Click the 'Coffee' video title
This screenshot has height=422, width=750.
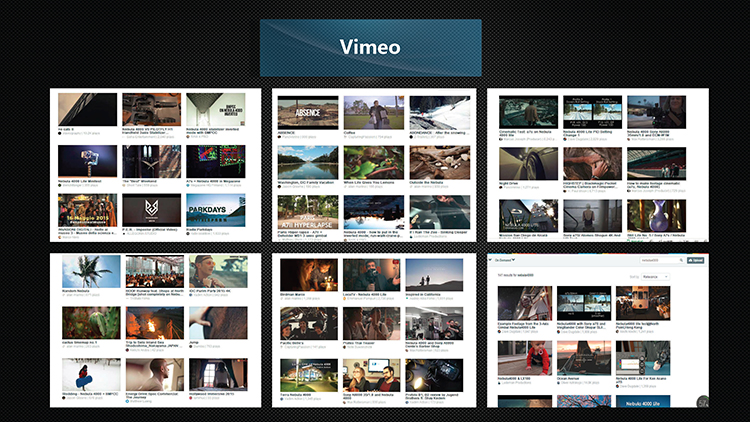click(x=349, y=133)
